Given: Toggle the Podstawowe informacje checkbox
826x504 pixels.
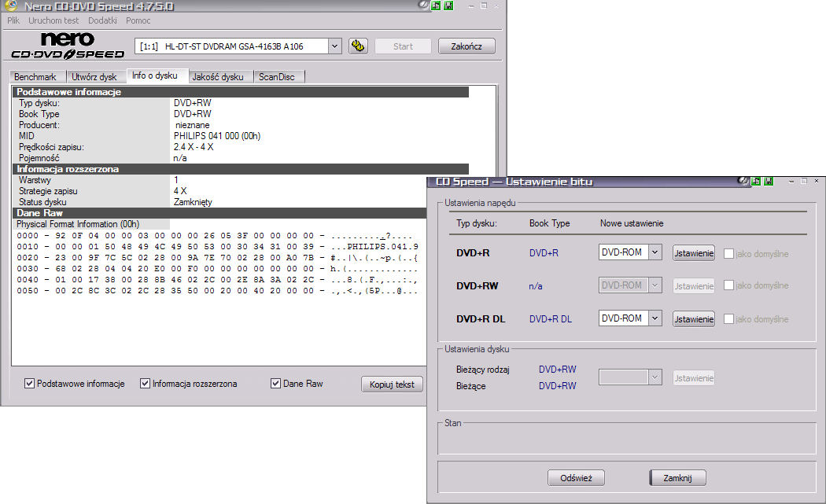Looking at the screenshot, I should click(x=30, y=384).
